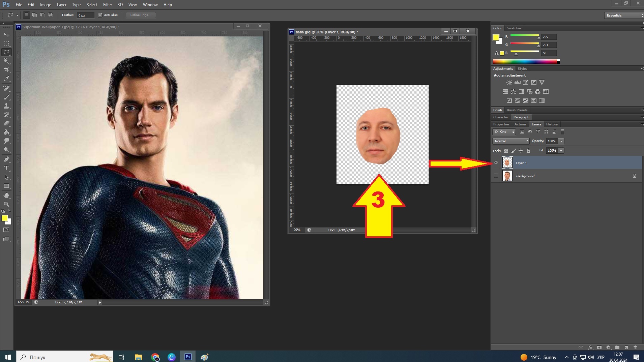Toggle the Anti-alias checkbox
Screen dimensions: 644x362
coord(100,15)
